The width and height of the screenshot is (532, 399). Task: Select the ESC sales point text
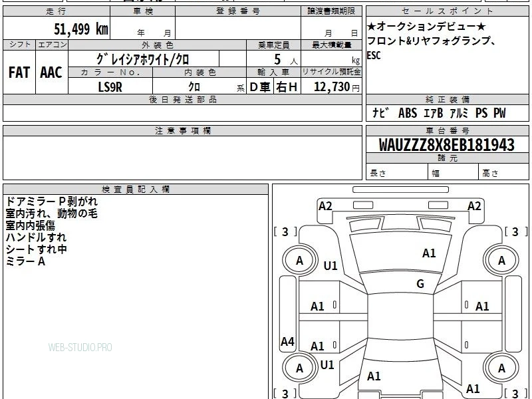[x=374, y=55]
